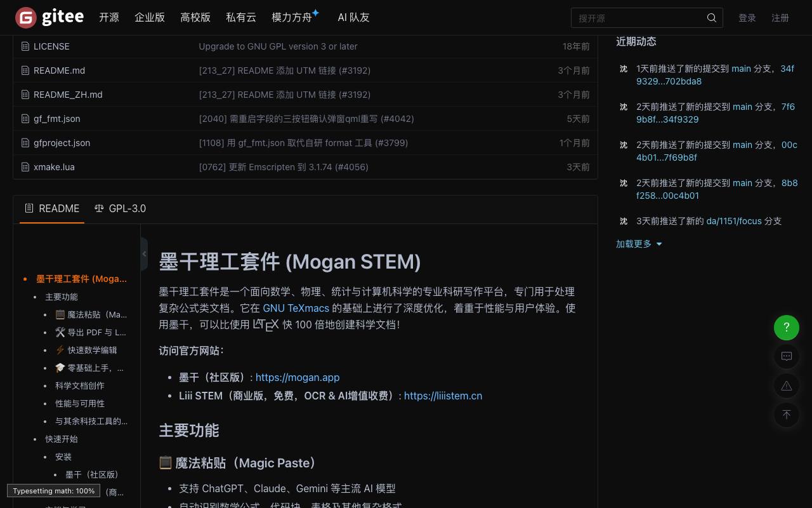Screen dimensions: 812x508
Task: Jump to 主要功能 in the outline
Action: [x=62, y=297]
